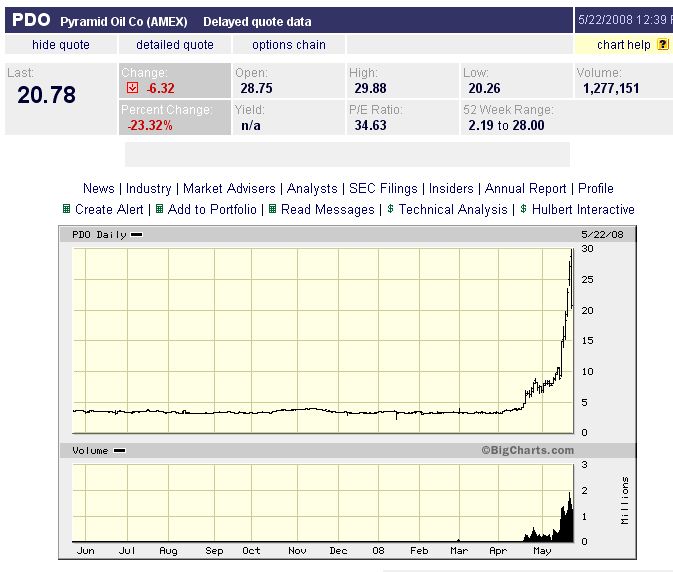Viewport: 673px width, 572px height.
Task: Click the Volume legend marker
Action: point(119,451)
